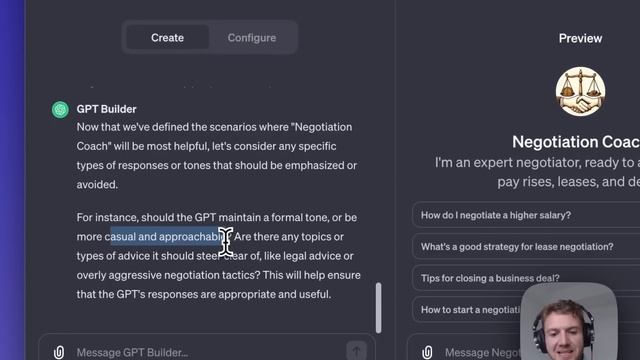Image resolution: width=640 pixels, height=360 pixels.
Task: Click the send arrow in GPT Builder
Action: click(356, 351)
